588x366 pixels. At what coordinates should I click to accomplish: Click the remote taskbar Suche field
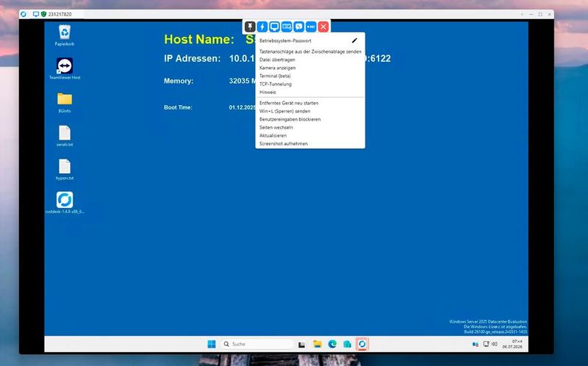point(257,344)
